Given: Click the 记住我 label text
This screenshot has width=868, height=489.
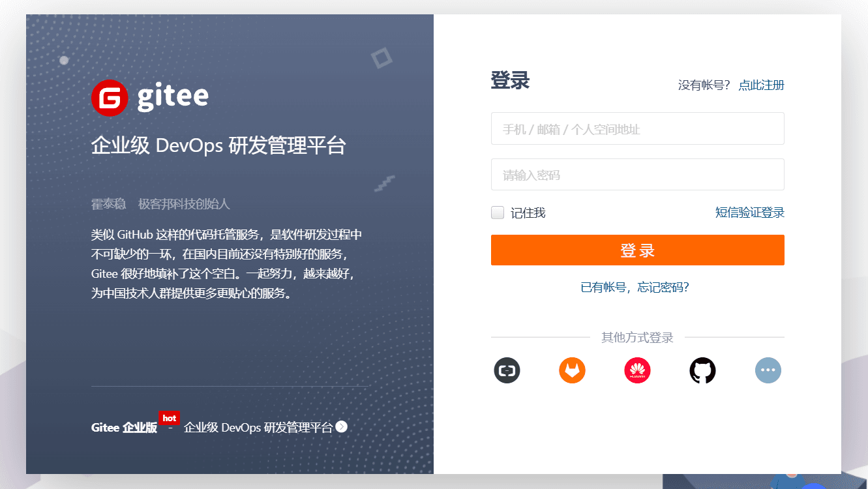Looking at the screenshot, I should (x=528, y=213).
